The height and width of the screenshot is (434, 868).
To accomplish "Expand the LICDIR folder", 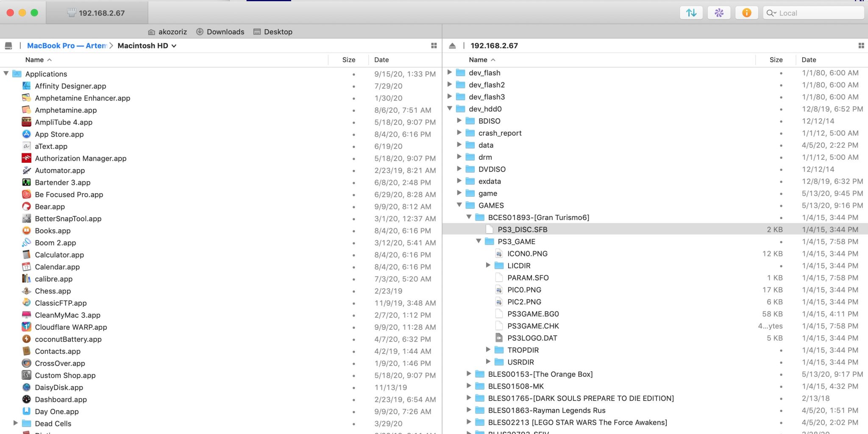I will pyautogui.click(x=488, y=265).
